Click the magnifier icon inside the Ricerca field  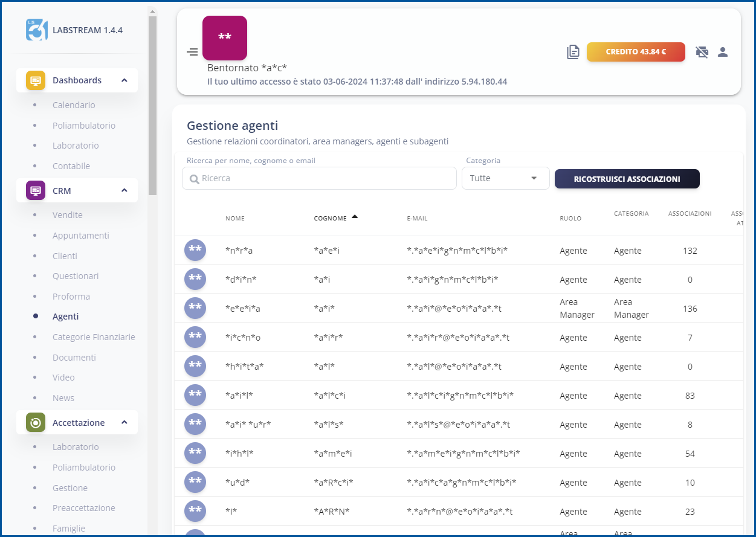tap(194, 178)
